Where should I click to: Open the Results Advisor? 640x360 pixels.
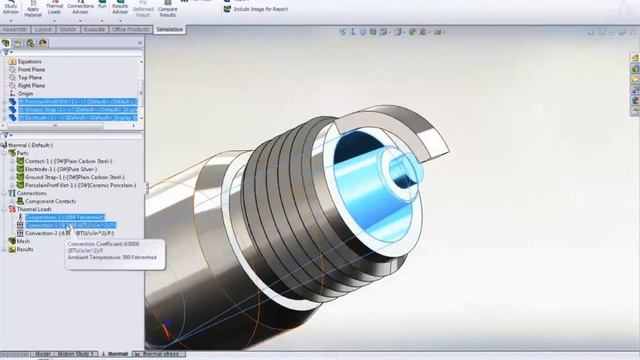[x=120, y=8]
